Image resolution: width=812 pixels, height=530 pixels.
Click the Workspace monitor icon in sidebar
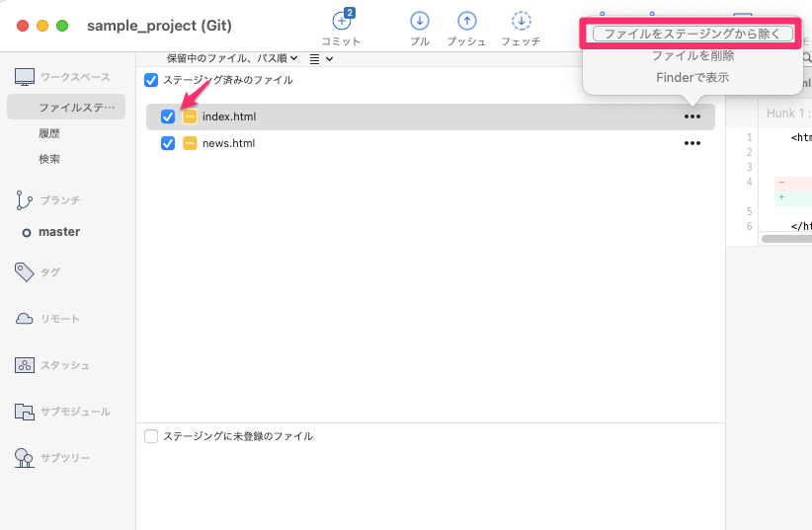click(x=25, y=77)
